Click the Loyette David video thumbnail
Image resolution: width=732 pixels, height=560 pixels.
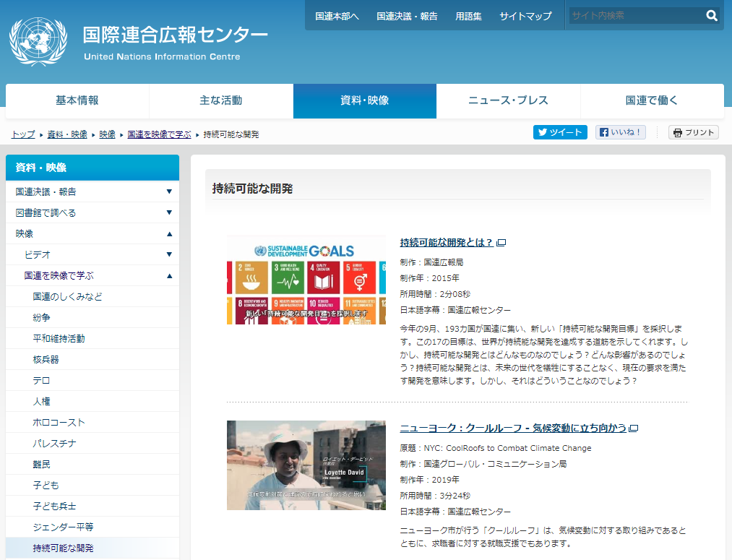point(306,465)
